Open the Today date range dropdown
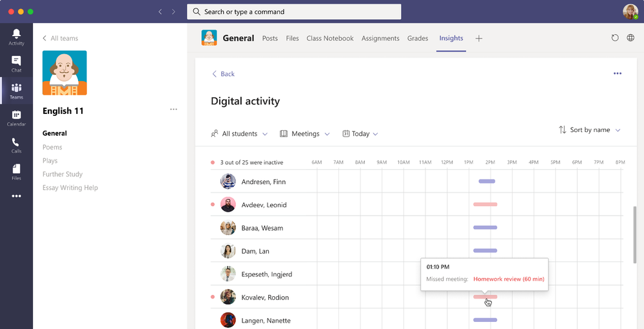The height and width of the screenshot is (329, 644). pos(360,134)
